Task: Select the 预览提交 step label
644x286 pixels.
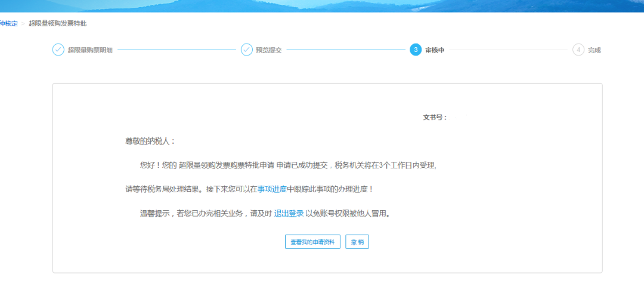Action: [268, 50]
